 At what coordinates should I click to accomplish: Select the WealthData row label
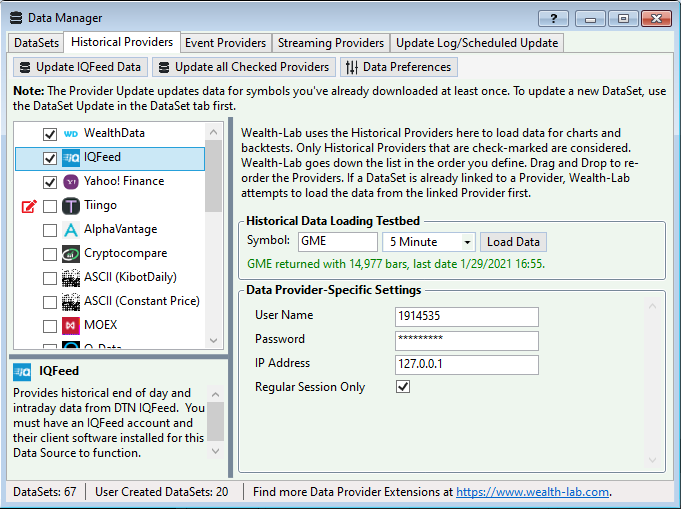click(114, 133)
